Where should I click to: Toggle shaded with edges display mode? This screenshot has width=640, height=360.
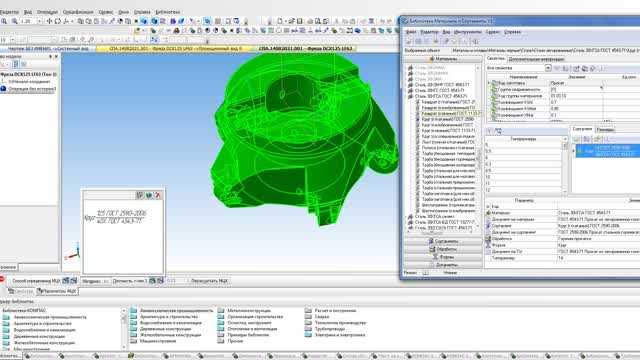coord(154,21)
